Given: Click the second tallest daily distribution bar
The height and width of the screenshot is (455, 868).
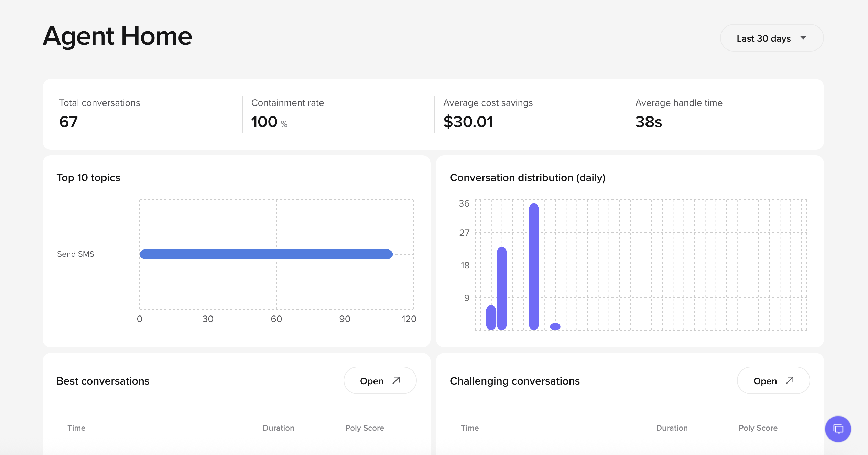Looking at the screenshot, I should [x=502, y=288].
